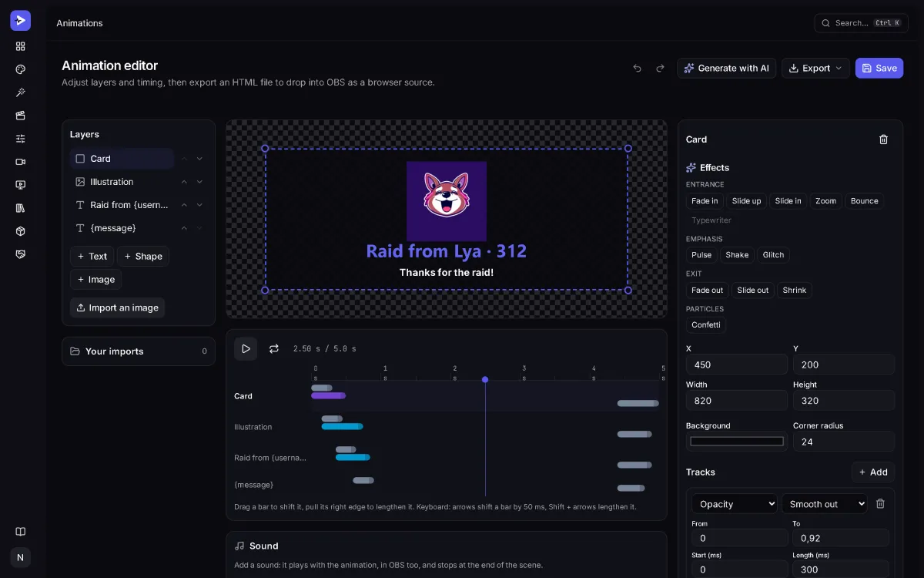Open the Smooth out easing dropdown

pos(824,504)
